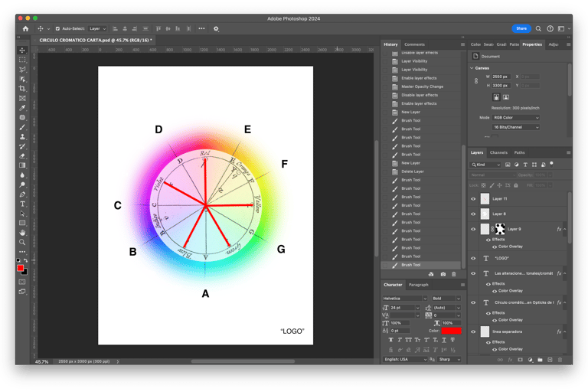Hide the "LOGO" text layer
This screenshot has width=588, height=392.
[x=473, y=259]
